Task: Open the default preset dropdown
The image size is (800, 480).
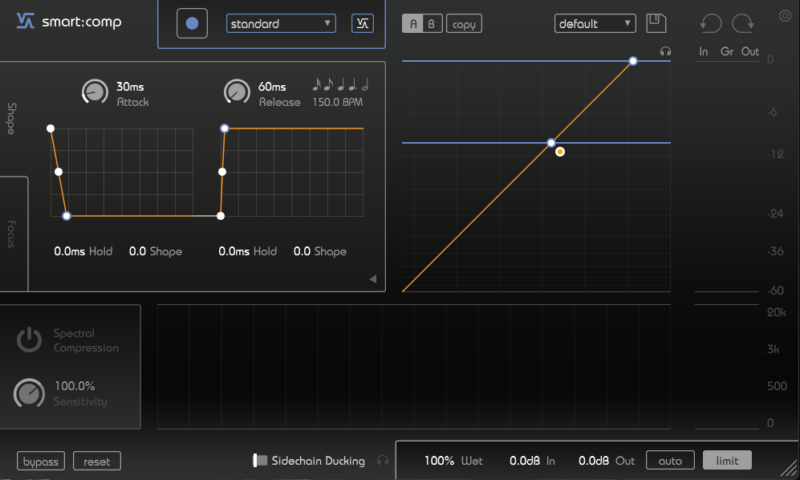Action: (595, 23)
